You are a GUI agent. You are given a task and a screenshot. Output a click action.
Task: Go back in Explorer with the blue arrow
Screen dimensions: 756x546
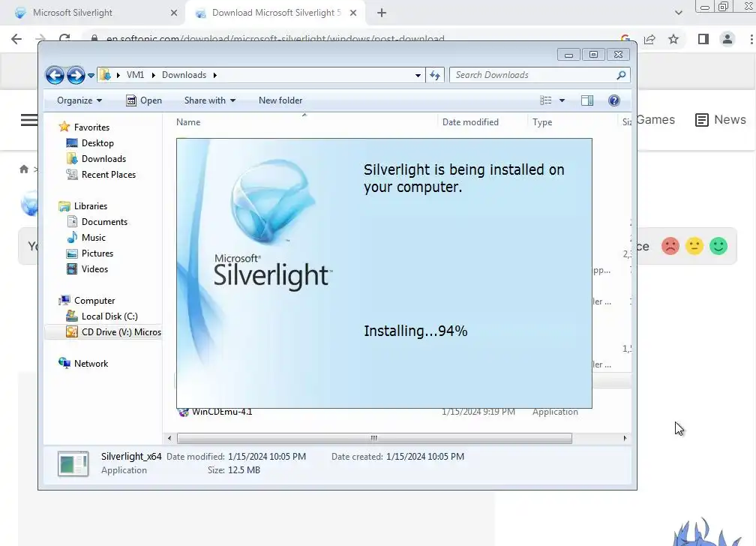[55, 75]
